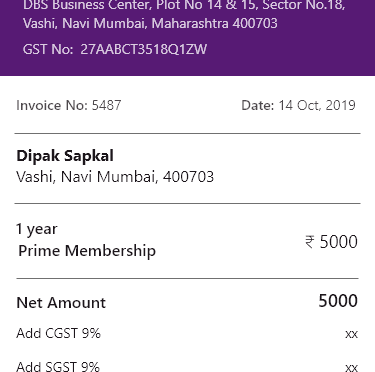Click the xx value for CGST
375x372 pixels.
[352, 334]
